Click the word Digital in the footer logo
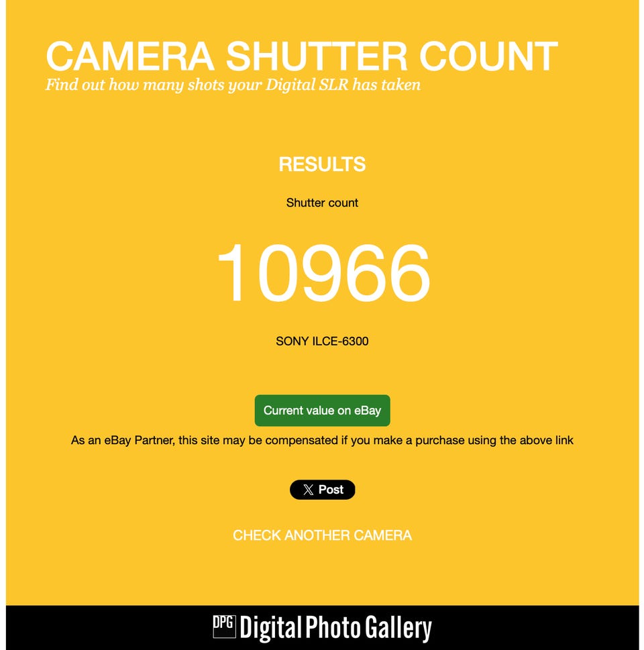 click(271, 628)
